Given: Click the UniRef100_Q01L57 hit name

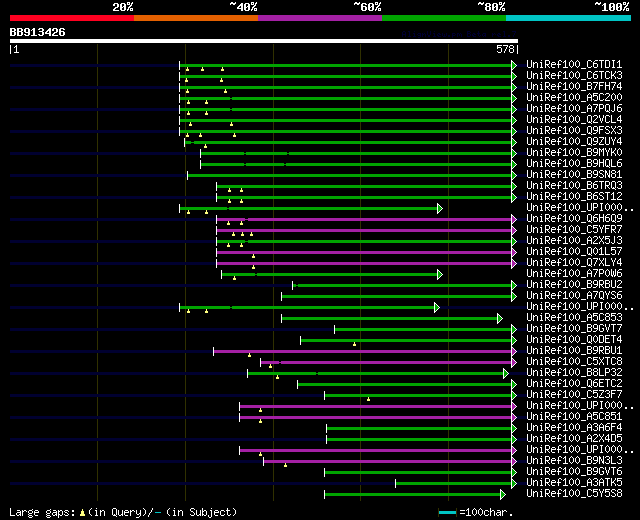Looking at the screenshot, I should click(x=574, y=252).
